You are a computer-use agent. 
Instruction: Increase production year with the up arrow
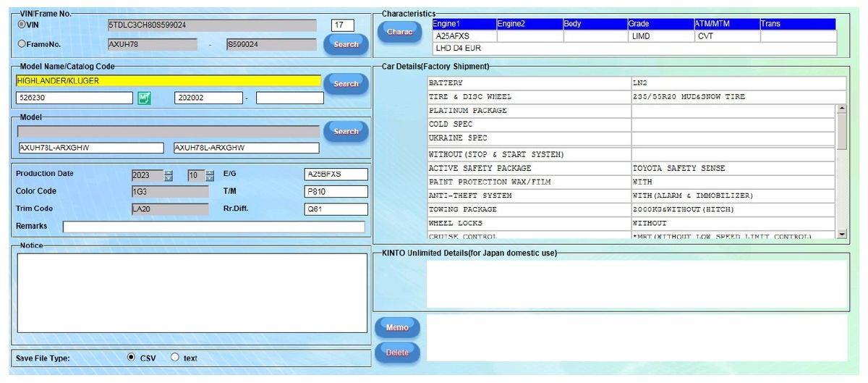pos(169,172)
